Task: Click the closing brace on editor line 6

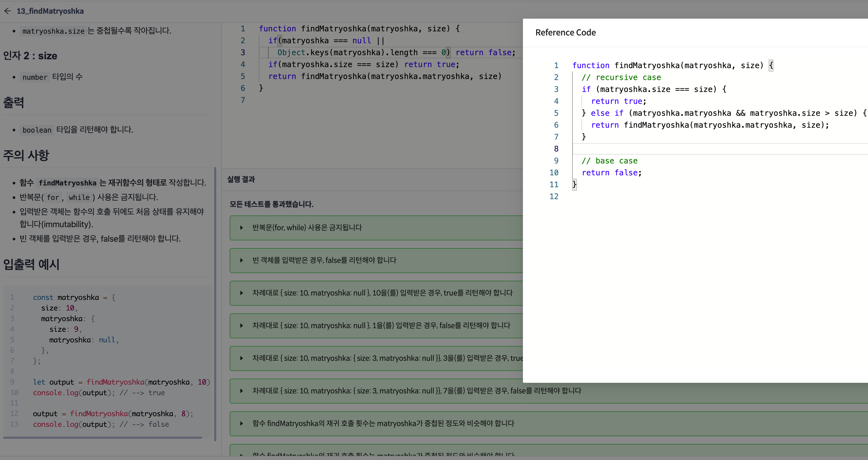Action: pos(261,88)
